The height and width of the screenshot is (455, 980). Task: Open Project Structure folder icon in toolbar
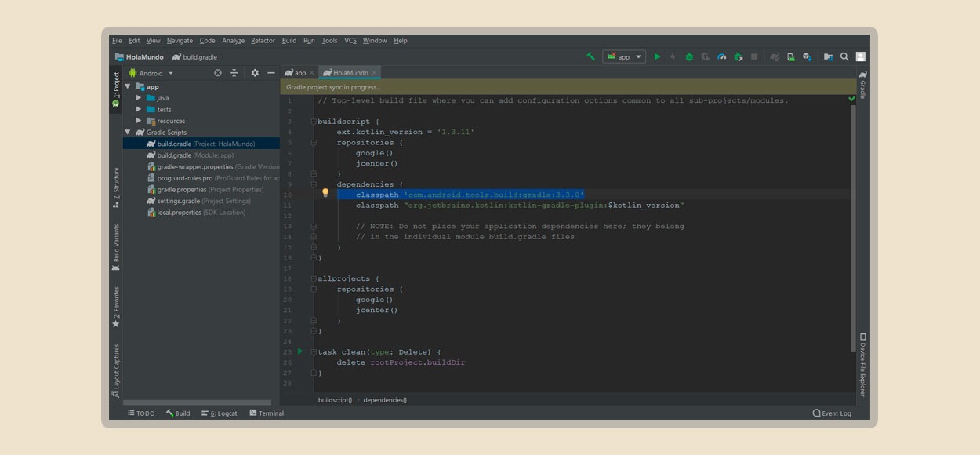tap(828, 56)
